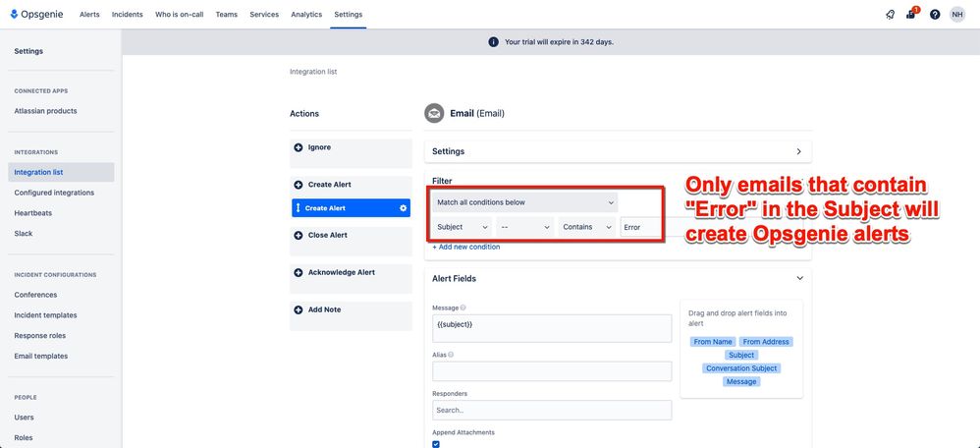This screenshot has height=448, width=980.
Task: Open gear icon on selected Create Alert
Action: [404, 208]
